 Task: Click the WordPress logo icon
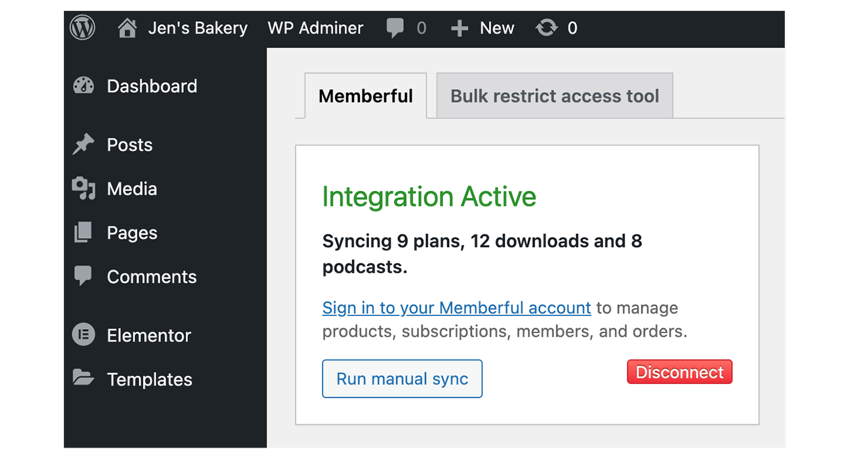(83, 28)
